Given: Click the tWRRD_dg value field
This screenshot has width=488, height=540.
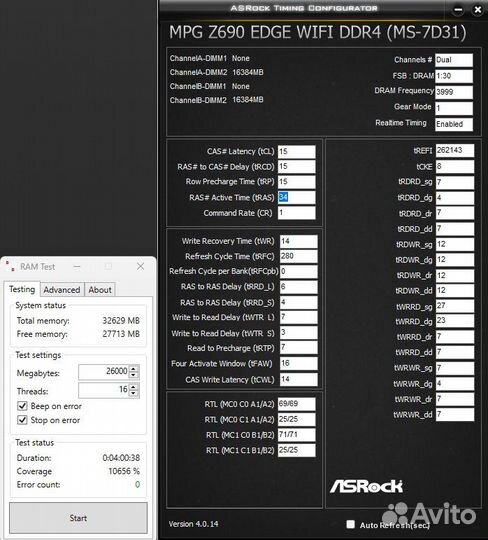Looking at the screenshot, I should pyautogui.click(x=455, y=321).
